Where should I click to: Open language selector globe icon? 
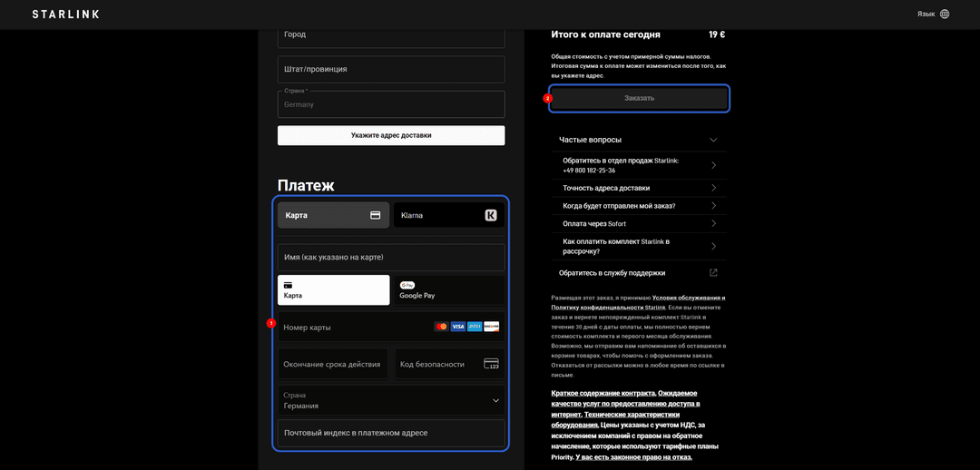coord(945,14)
